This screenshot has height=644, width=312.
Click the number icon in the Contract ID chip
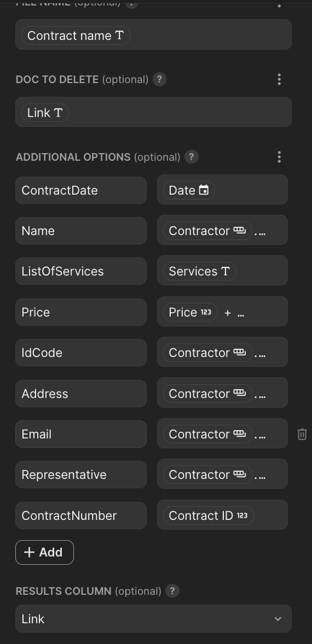(x=242, y=516)
